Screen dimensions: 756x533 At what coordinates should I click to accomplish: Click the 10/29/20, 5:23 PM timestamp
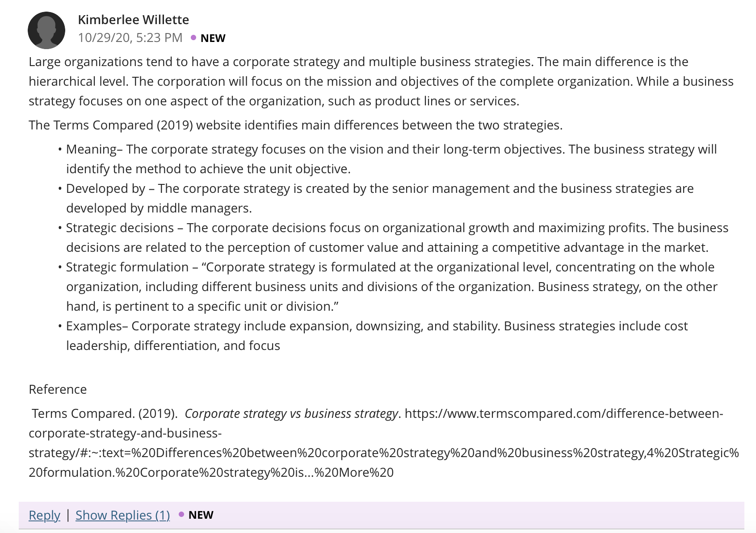coord(130,37)
